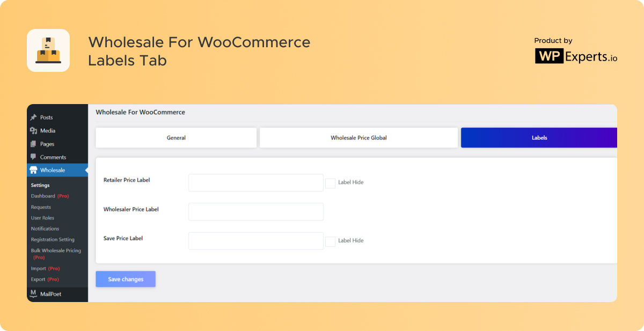Screen dimensions: 644x331
Task: Click the 'Save Price Label' text
Action: point(123,238)
